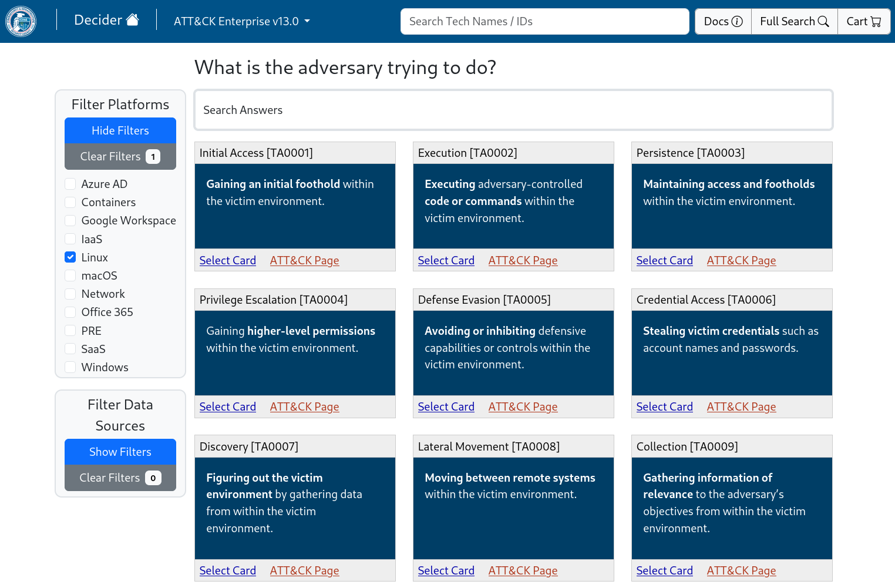Go to Decider home icon
This screenshot has width=895, height=588.
coord(106,21)
